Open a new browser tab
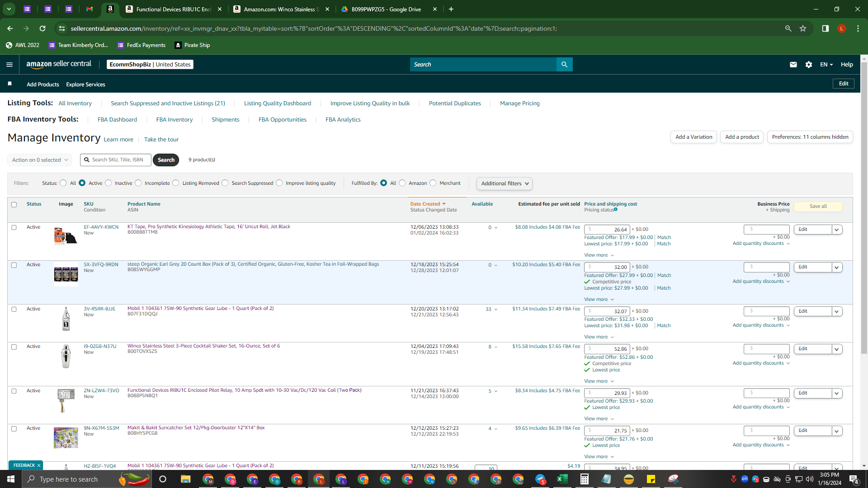 coord(451,9)
